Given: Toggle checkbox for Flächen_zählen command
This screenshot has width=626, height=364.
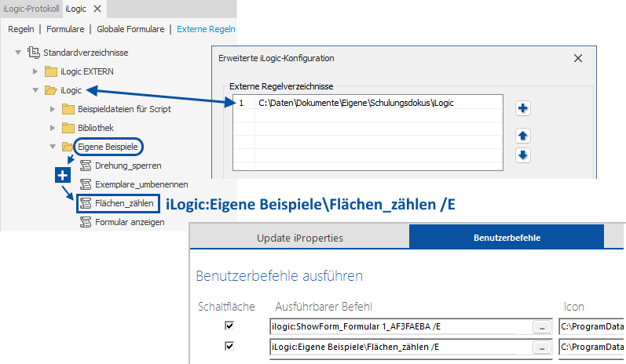Looking at the screenshot, I should [229, 346].
